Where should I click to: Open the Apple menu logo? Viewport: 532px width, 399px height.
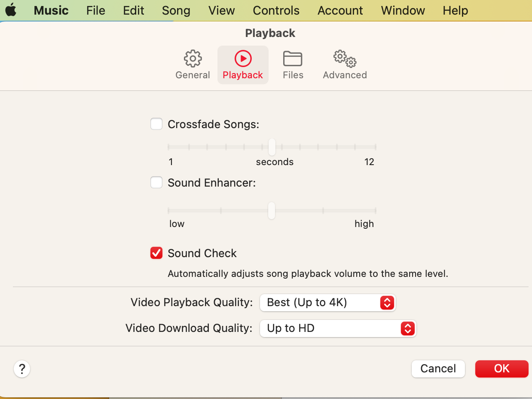[x=11, y=10]
